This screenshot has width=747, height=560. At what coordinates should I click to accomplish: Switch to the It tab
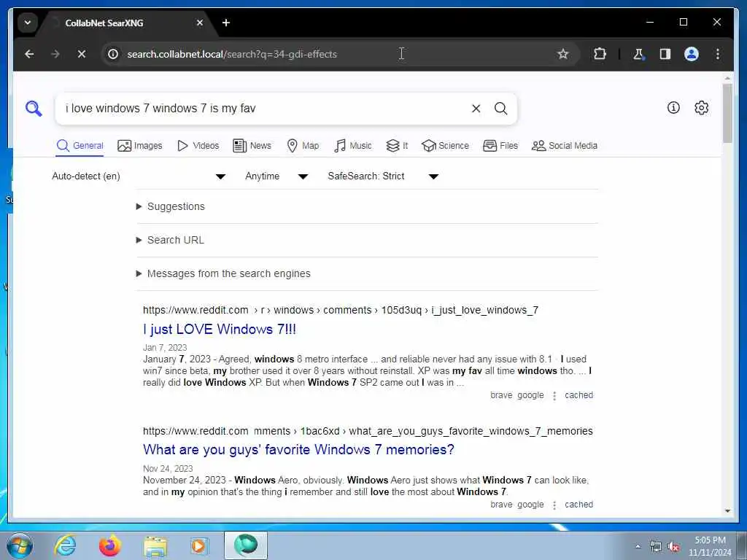point(397,146)
